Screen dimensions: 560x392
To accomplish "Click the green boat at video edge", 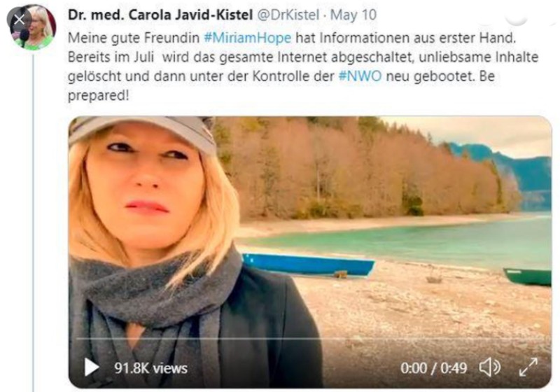I will click(x=528, y=276).
